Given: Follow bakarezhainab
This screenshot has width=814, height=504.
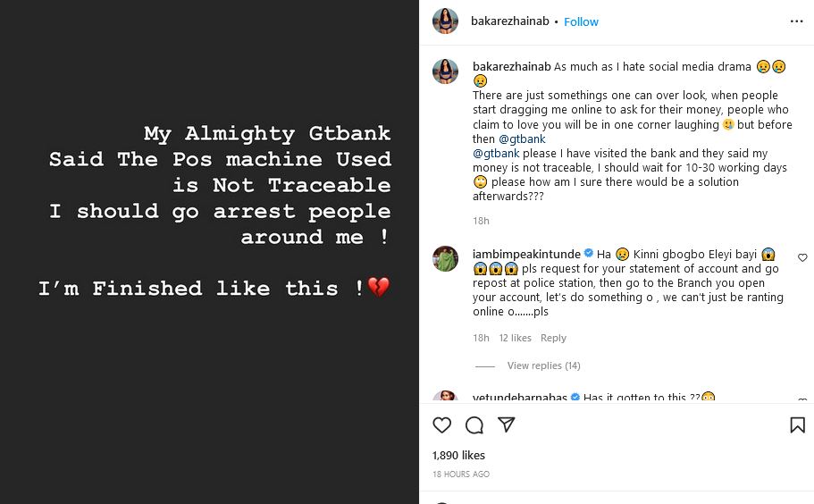Looking at the screenshot, I should click(581, 21).
